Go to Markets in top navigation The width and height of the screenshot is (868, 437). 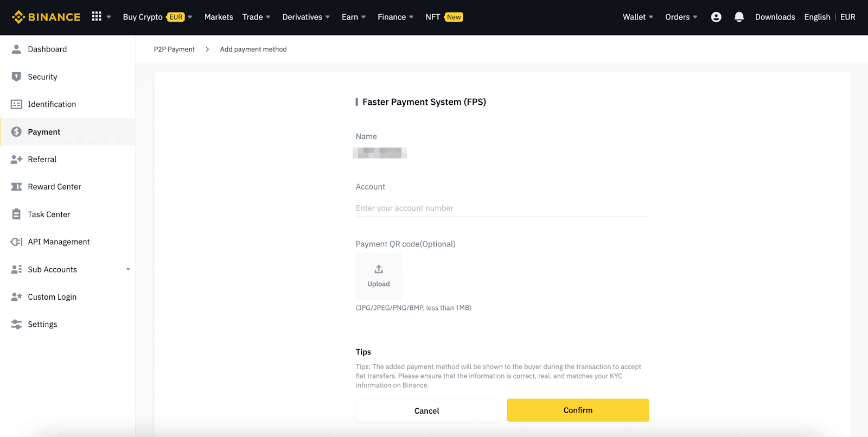pos(219,17)
